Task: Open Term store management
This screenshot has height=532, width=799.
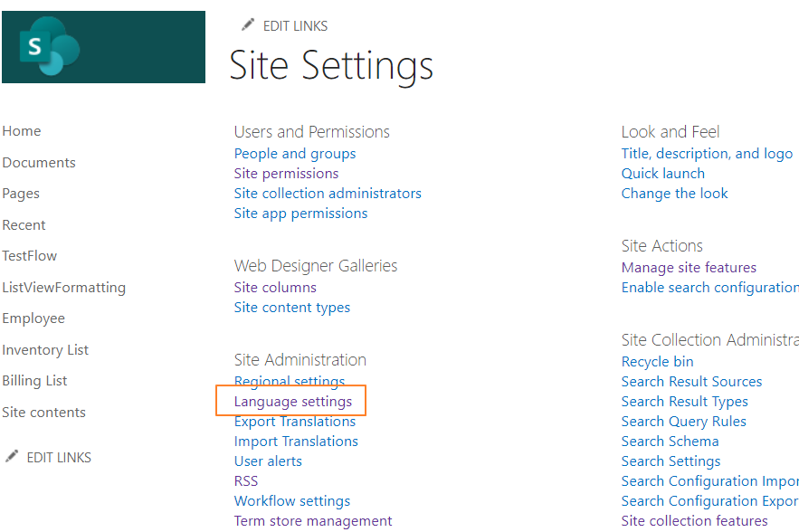Action: click(x=312, y=520)
